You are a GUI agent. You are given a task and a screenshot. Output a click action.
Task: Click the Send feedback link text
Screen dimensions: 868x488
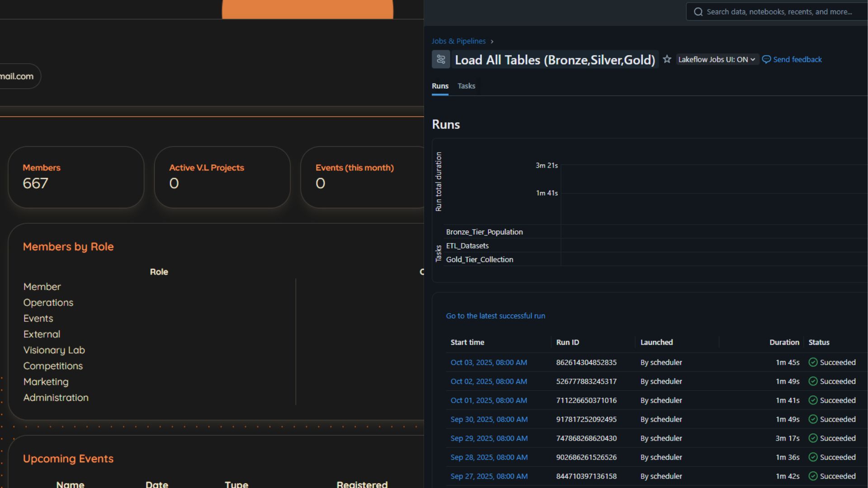[797, 60]
